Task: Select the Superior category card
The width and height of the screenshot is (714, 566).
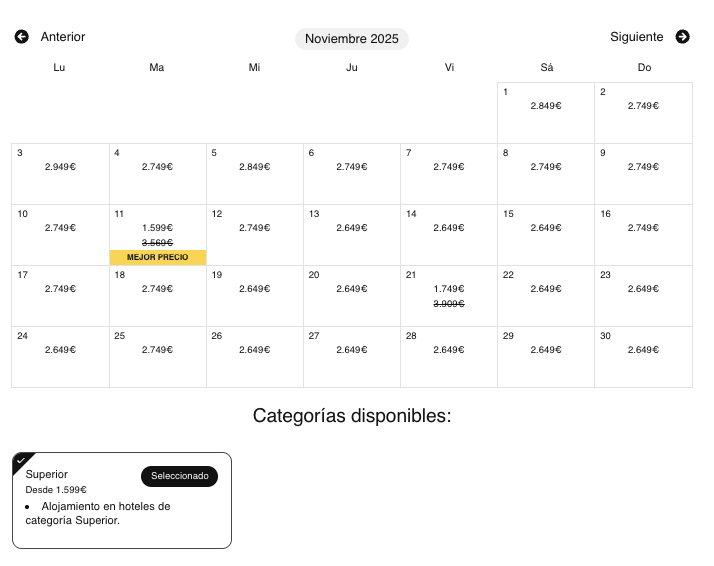Action: 122,500
